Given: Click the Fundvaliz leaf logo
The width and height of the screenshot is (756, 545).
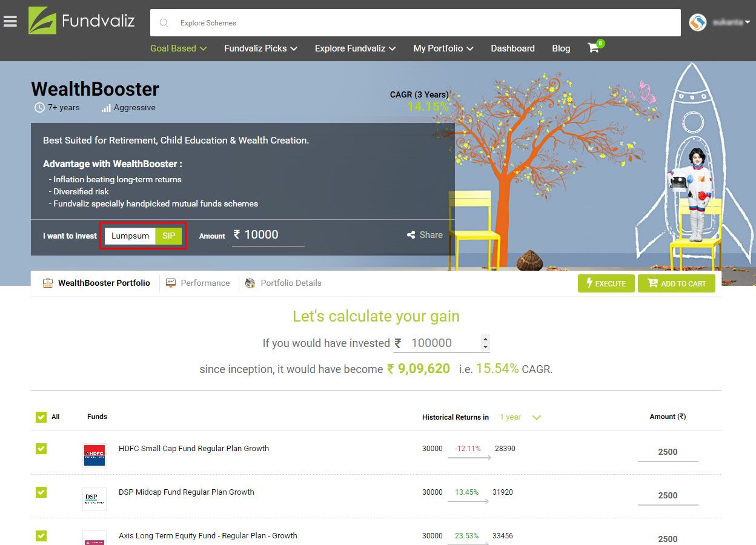Looking at the screenshot, I should pos(42,20).
